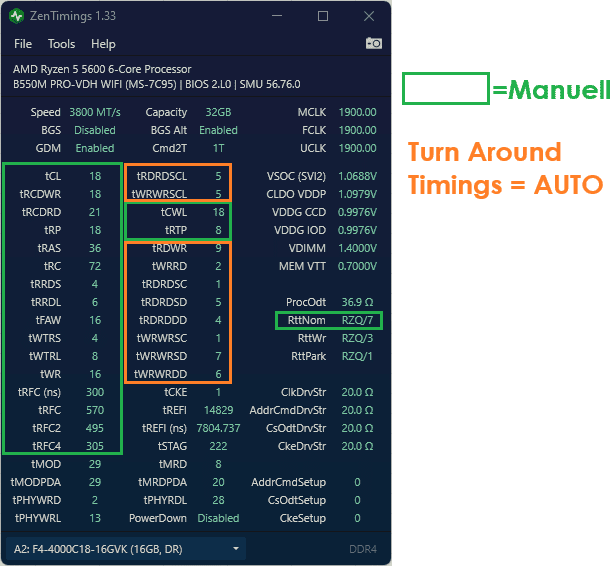Click the tWRWRSD value 7
The image size is (616, 566).
click(x=218, y=357)
